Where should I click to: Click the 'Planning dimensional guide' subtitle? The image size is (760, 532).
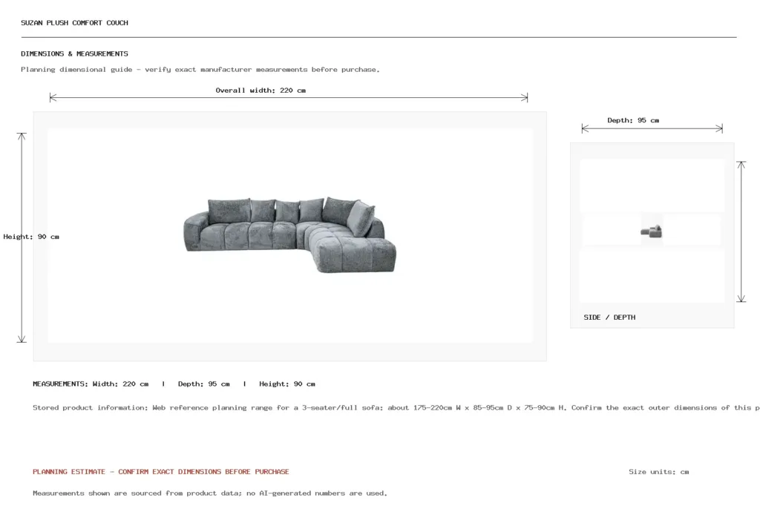pos(200,69)
